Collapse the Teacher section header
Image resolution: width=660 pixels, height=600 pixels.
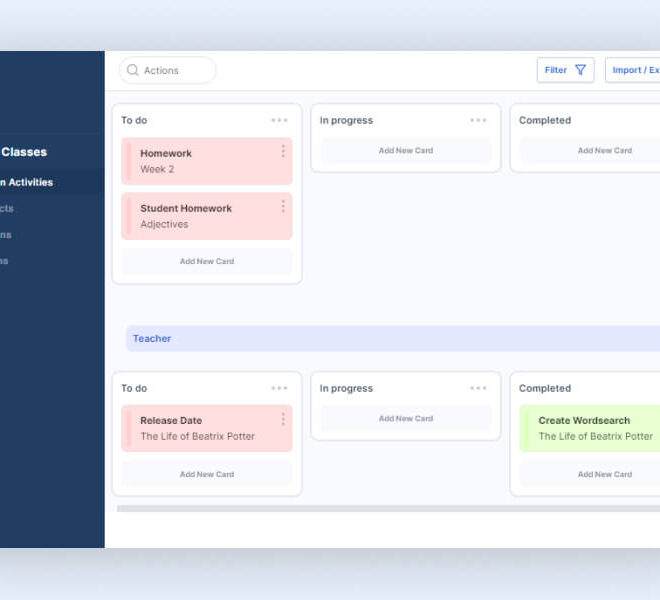tap(152, 339)
